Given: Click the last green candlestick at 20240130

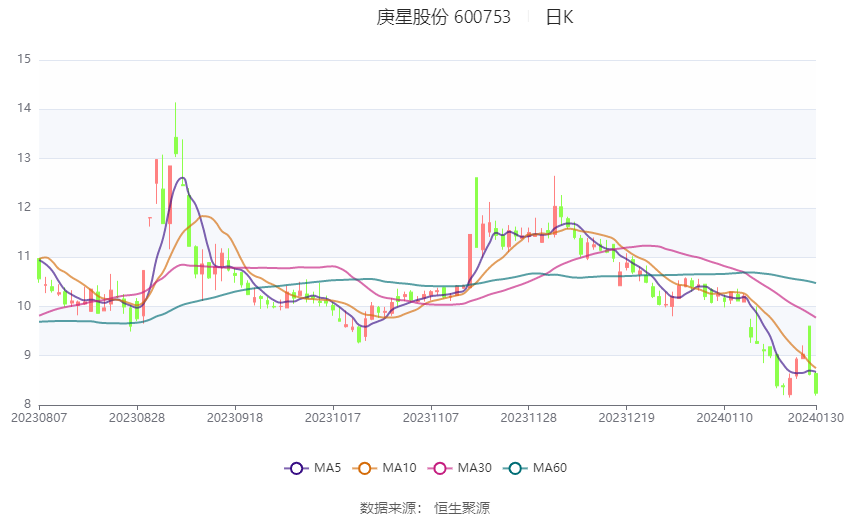Looking at the screenshot, I should [x=816, y=383].
